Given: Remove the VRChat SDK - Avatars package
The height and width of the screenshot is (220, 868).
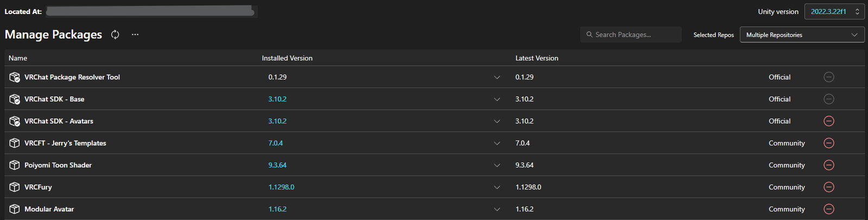Looking at the screenshot, I should coord(828,121).
